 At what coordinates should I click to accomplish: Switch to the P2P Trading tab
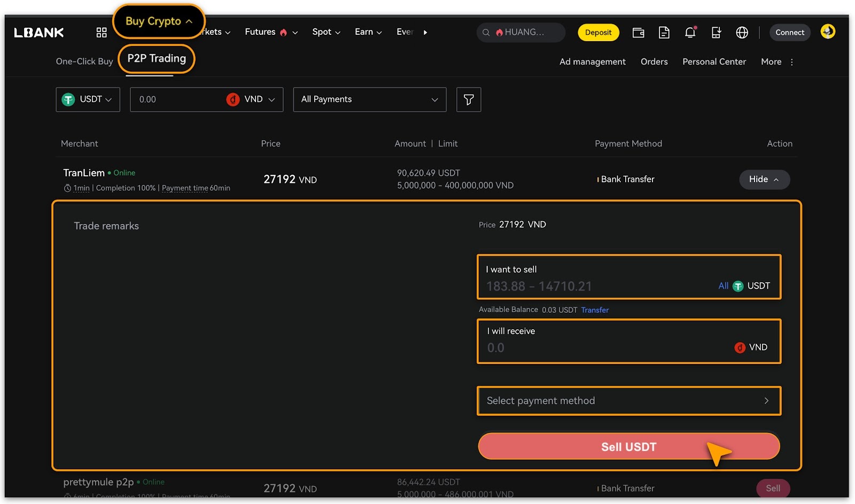tap(157, 59)
